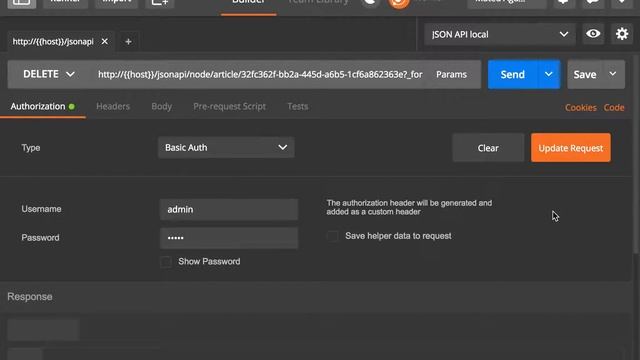Image resolution: width=640 pixels, height=360 pixels.
Task: Open the Body tab
Action: pos(162,107)
